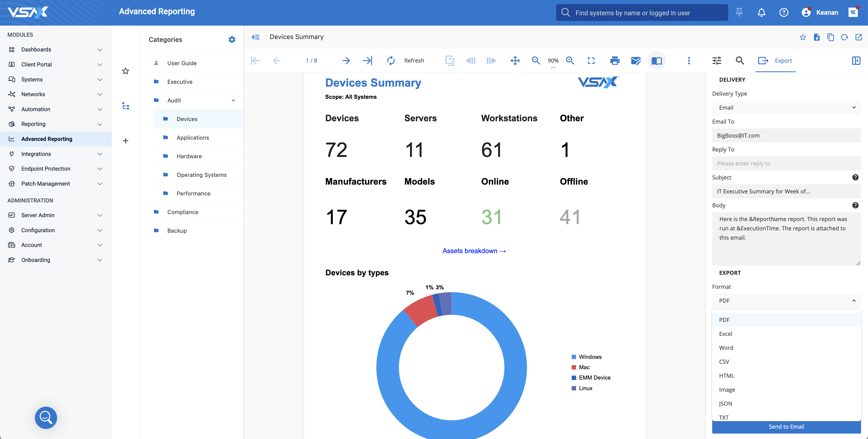Toggle full screen view icon
The image size is (868, 439).
tap(591, 61)
